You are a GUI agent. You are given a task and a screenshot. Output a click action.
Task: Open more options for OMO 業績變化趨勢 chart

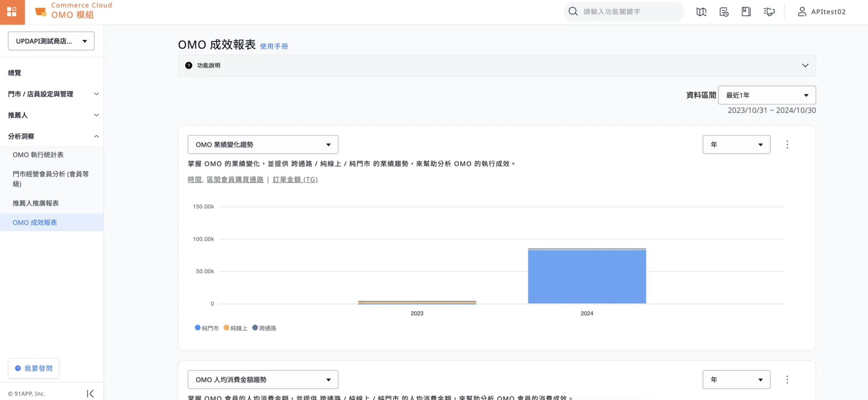787,144
